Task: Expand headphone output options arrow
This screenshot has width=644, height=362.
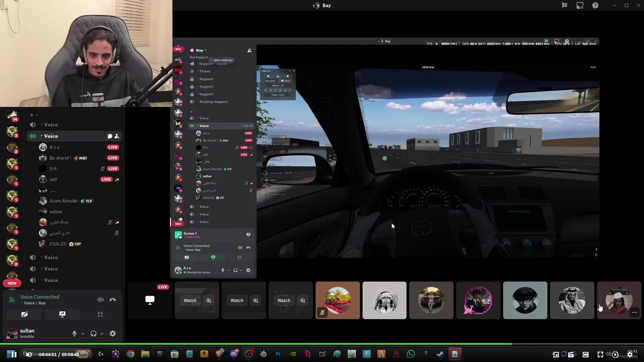Action: point(102,333)
